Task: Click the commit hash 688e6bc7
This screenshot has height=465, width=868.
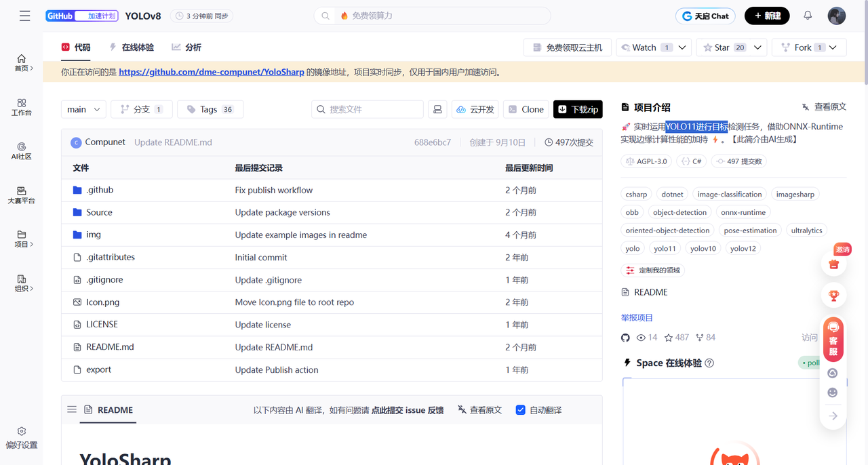Action: 433,142
